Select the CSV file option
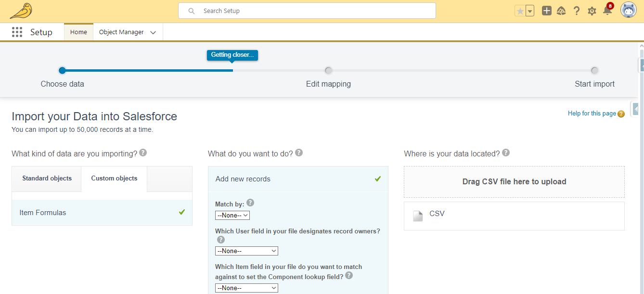 (514, 216)
